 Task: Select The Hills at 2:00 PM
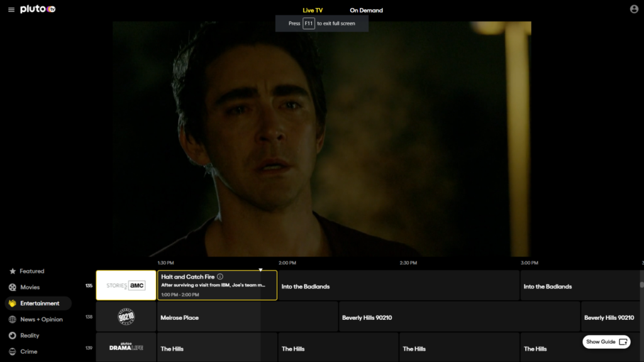coord(338,348)
